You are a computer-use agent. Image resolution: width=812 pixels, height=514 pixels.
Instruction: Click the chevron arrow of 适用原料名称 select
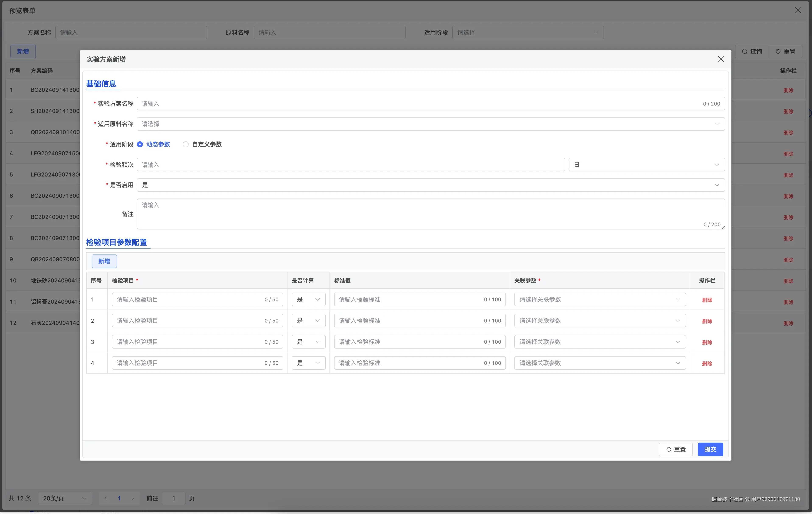coord(717,124)
